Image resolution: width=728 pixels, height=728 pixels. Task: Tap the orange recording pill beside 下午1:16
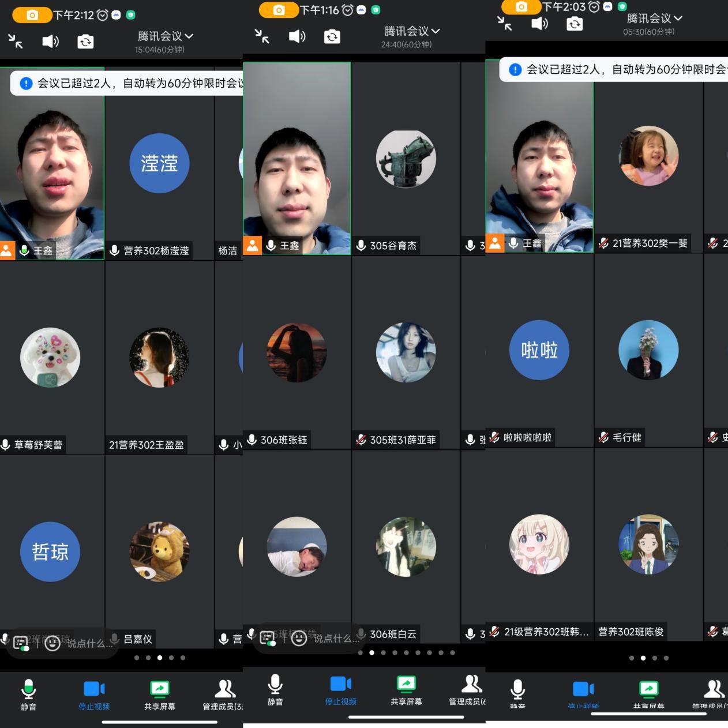click(x=278, y=10)
